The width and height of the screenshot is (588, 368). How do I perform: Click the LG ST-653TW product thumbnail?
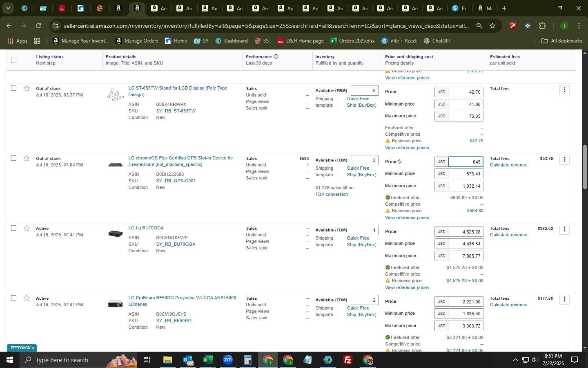[115, 94]
